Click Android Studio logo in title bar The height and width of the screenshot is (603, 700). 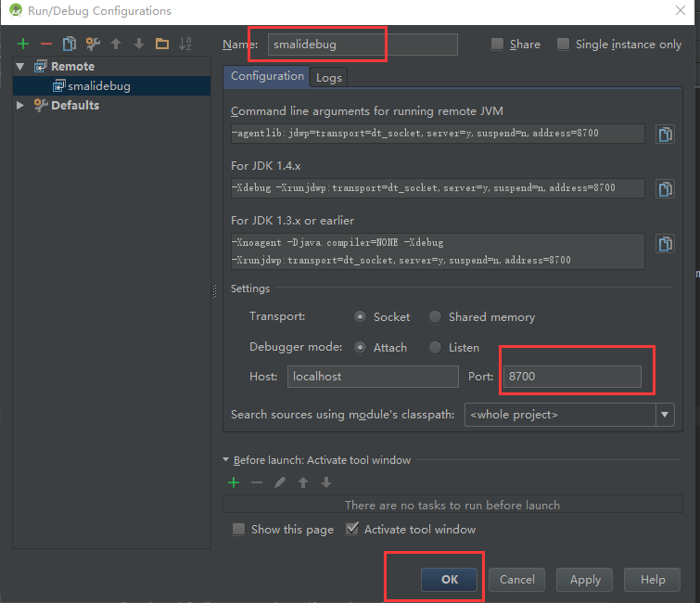(16, 10)
